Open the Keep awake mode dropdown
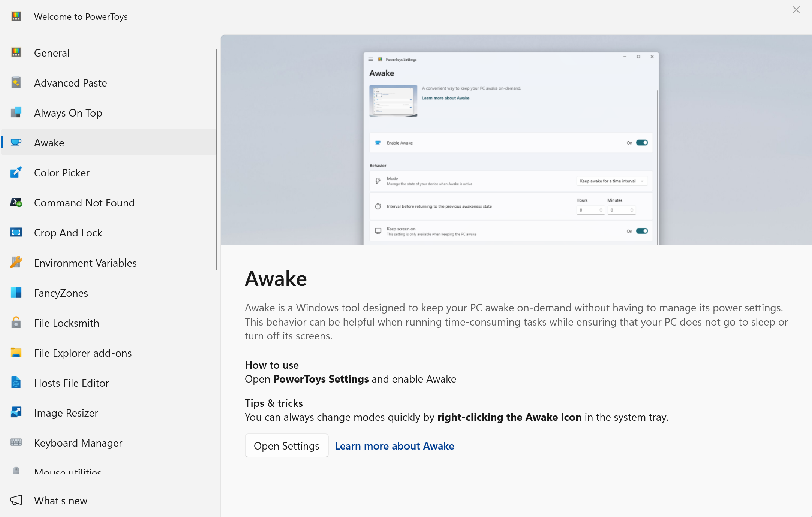Screen dimensions: 812x517 (611, 181)
